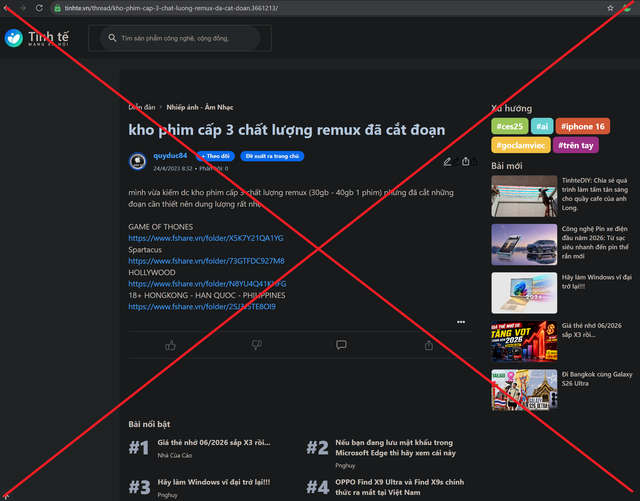Select the #iphone 16 trending tag
The image size is (640, 501).
[x=582, y=126]
